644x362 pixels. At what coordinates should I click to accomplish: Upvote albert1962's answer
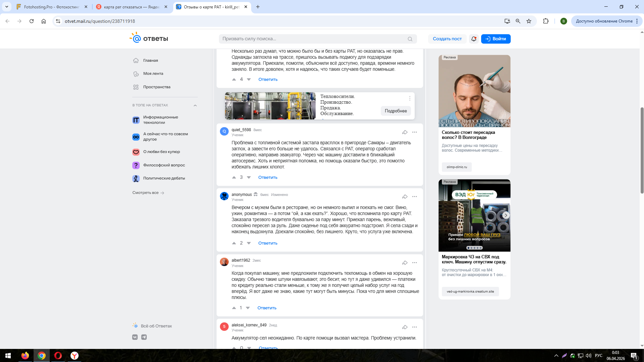[x=234, y=308]
